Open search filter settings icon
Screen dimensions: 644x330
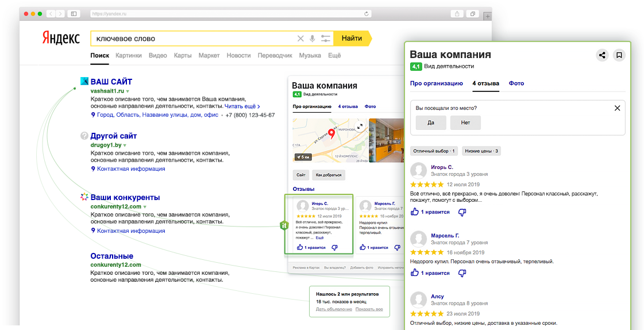click(x=325, y=39)
